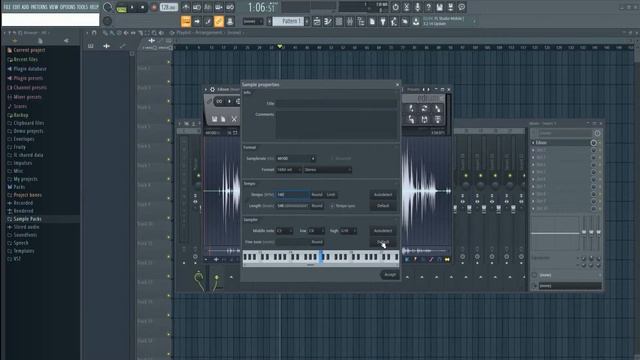
Task: Open the EDIT menu
Action: coord(16,7)
